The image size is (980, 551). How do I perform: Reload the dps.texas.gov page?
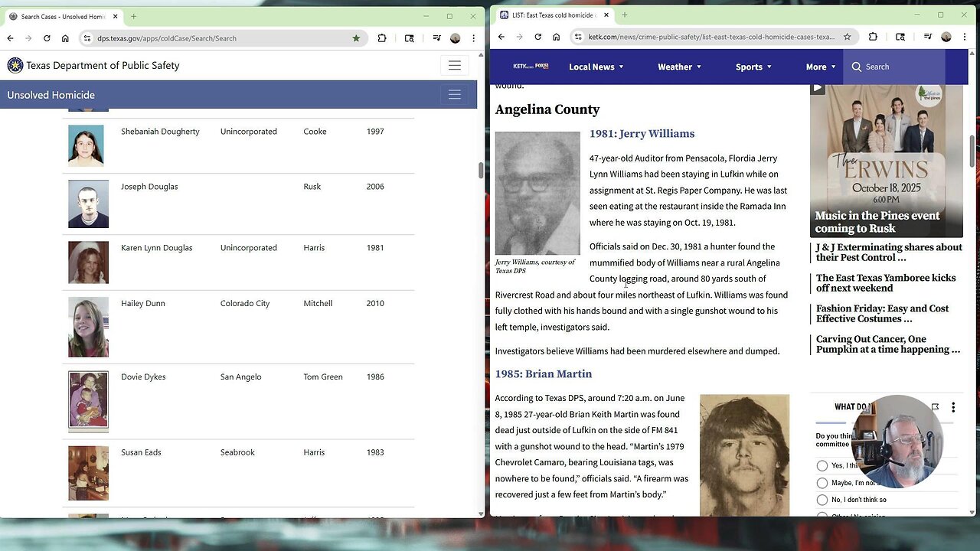47,38
